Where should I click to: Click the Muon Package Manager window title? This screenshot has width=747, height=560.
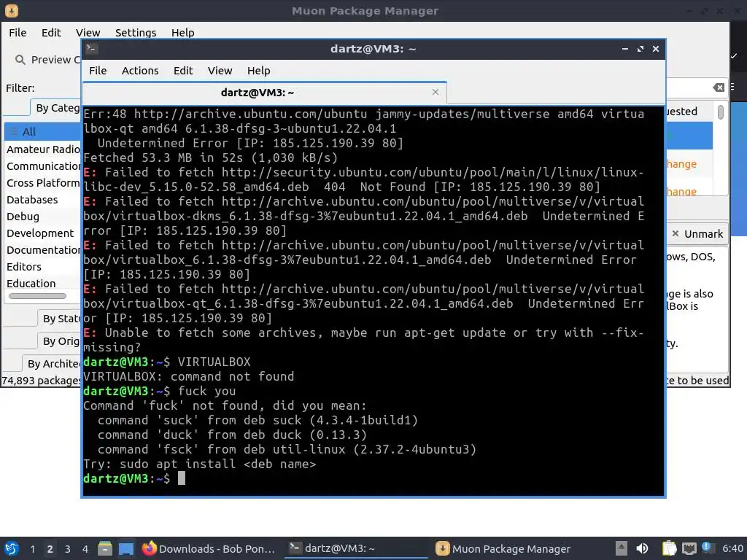pyautogui.click(x=365, y=10)
